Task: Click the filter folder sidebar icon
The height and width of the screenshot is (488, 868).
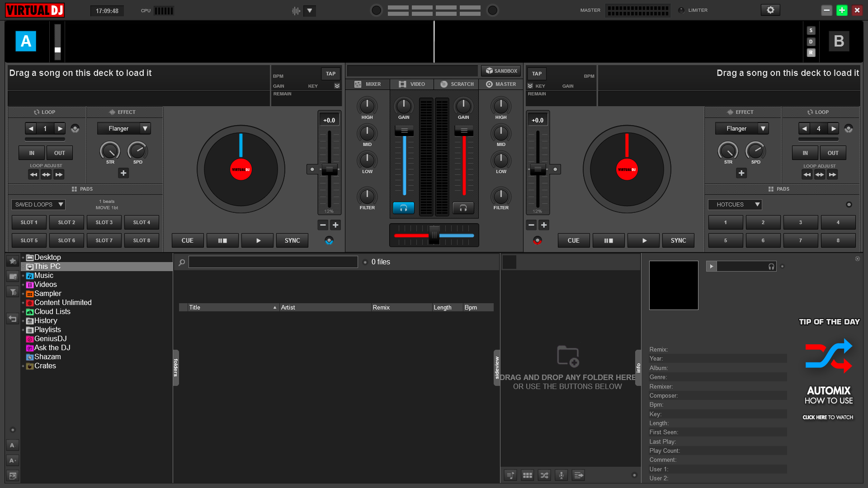Action: click(x=13, y=291)
